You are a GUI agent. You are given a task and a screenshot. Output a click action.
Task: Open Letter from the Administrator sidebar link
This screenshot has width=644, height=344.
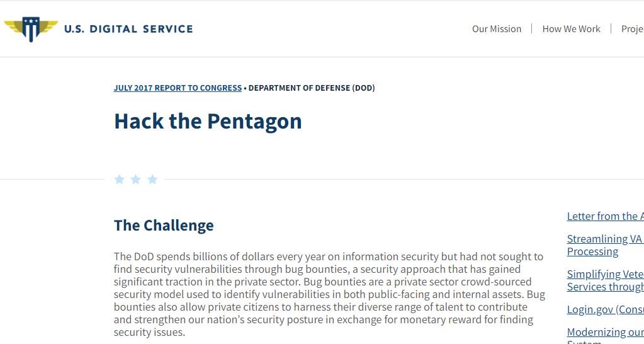click(x=605, y=216)
